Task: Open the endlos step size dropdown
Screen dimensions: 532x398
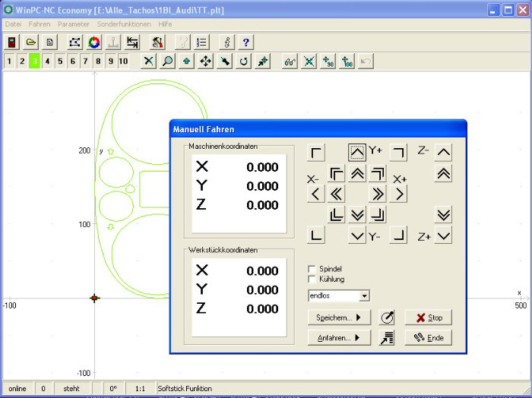Action: coord(365,295)
